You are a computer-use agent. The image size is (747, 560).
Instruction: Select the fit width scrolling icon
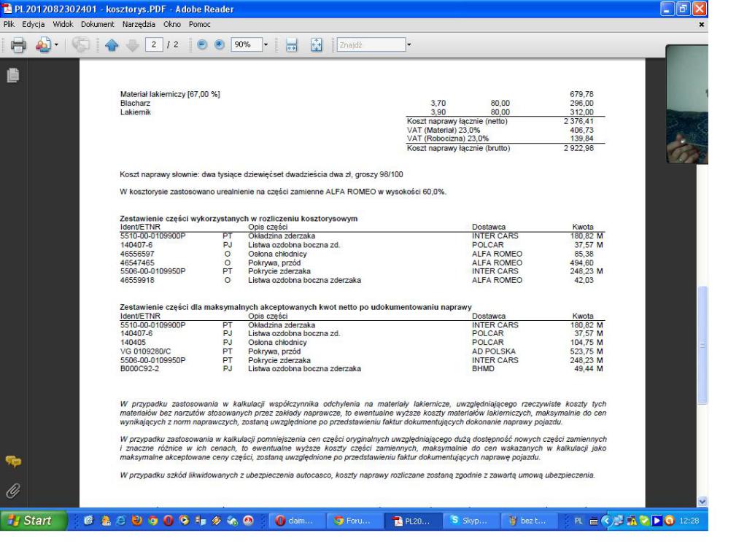[x=291, y=45]
